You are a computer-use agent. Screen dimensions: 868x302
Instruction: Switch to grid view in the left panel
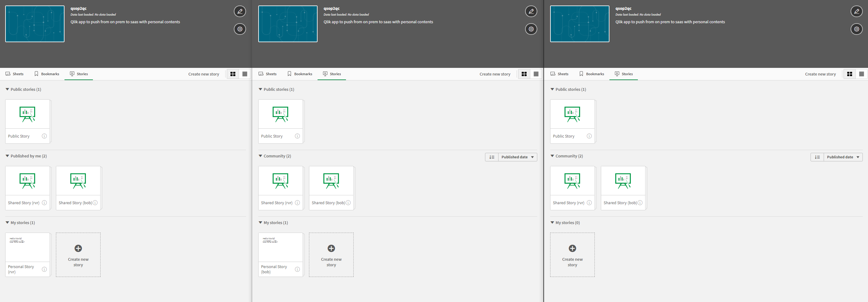tap(233, 74)
